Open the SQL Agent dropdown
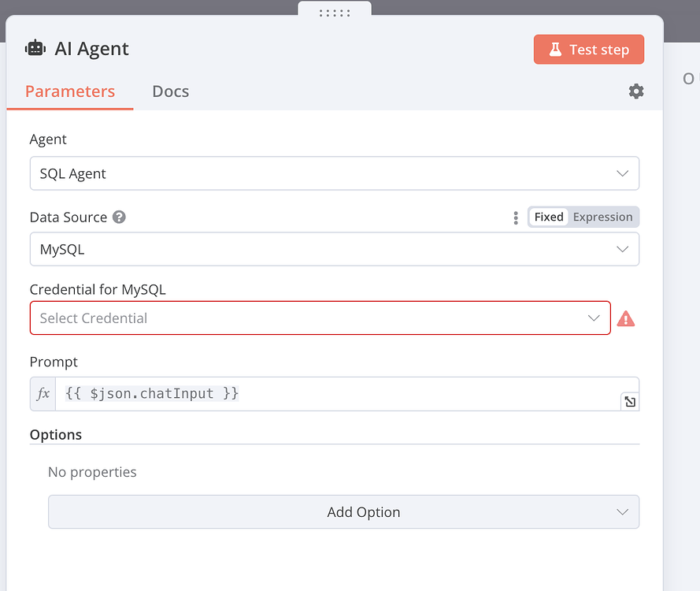Viewport: 700px width, 591px height. click(x=335, y=173)
